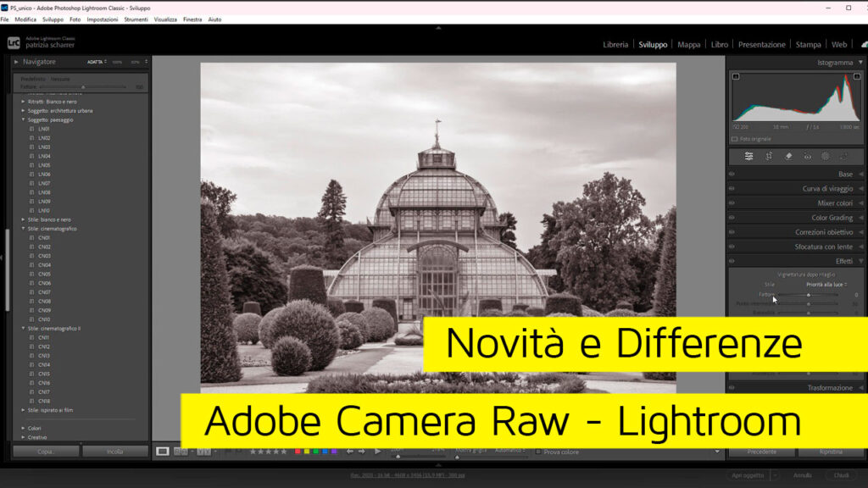Click the green color label swatch
This screenshot has height=488, width=868.
[x=316, y=452]
